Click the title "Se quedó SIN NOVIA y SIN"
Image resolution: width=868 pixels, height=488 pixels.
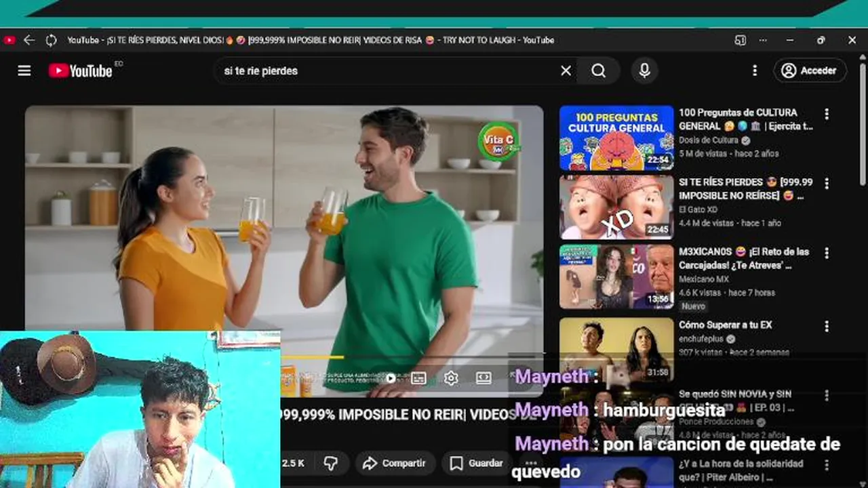pyautogui.click(x=735, y=394)
